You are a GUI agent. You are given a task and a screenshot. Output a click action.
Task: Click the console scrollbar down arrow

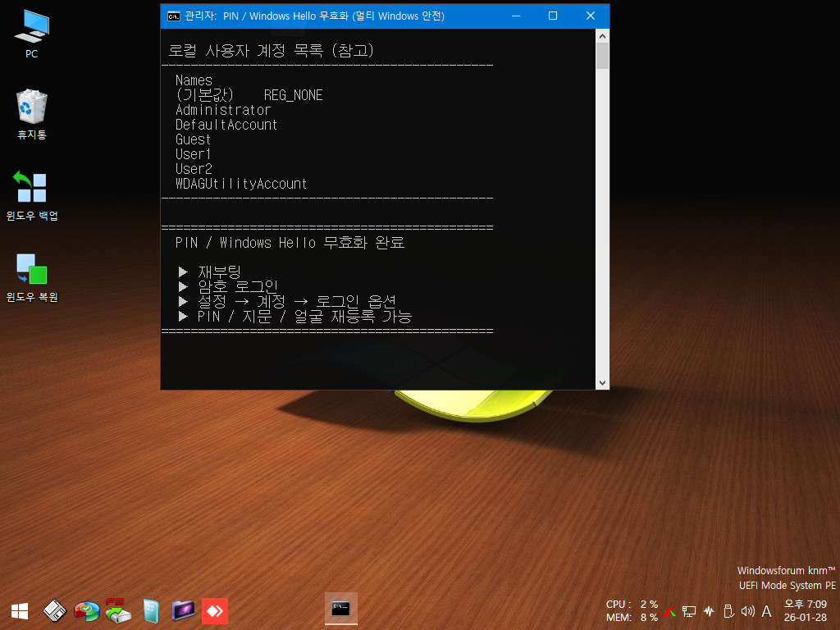pyautogui.click(x=602, y=382)
